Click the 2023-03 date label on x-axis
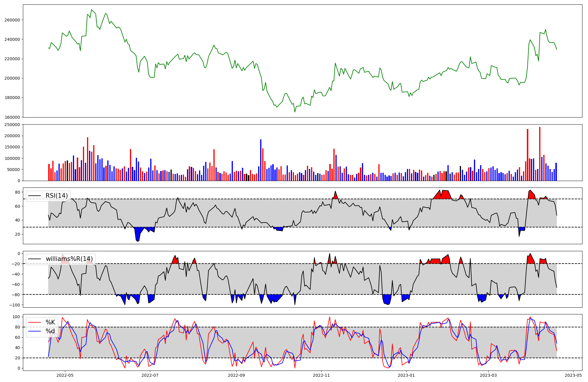The image size is (588, 382). [x=488, y=375]
